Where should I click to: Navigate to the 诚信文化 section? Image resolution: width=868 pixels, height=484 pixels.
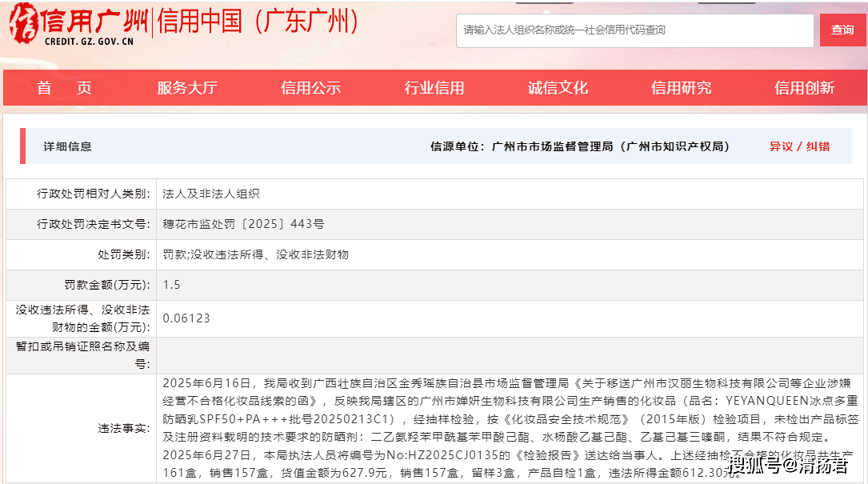click(x=558, y=88)
